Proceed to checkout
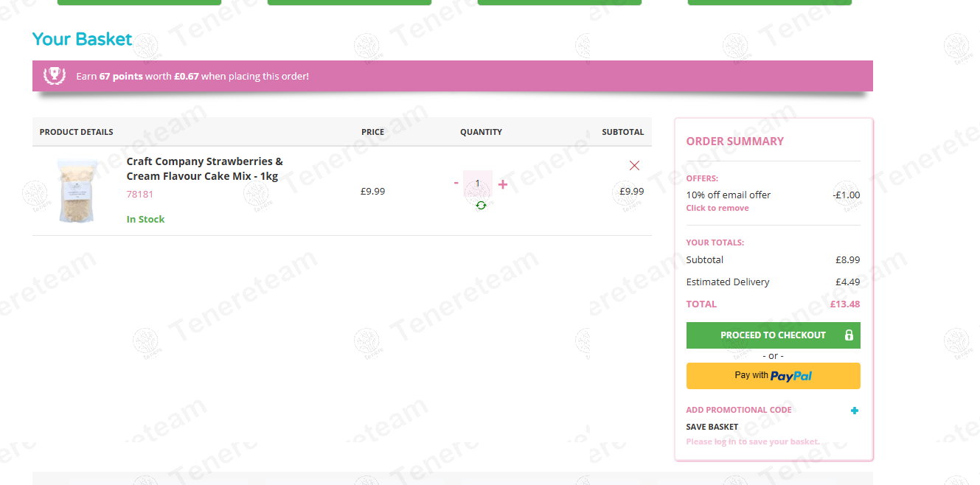Screen dimensions: 980x485 (774, 335)
